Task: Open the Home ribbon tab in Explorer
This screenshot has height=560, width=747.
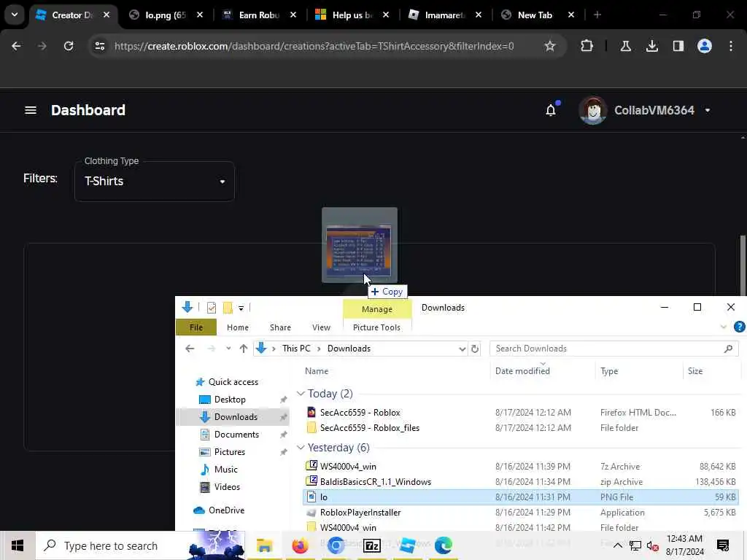Action: point(237,327)
